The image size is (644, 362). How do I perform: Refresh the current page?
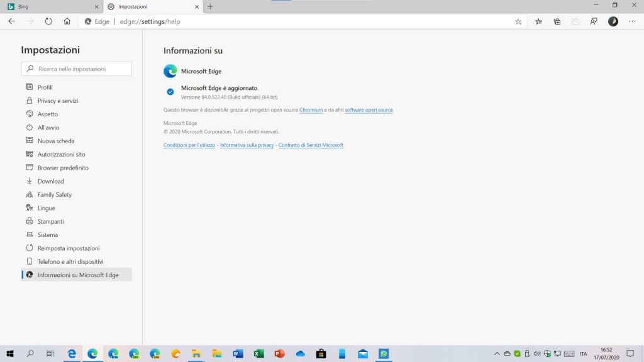[48, 21]
